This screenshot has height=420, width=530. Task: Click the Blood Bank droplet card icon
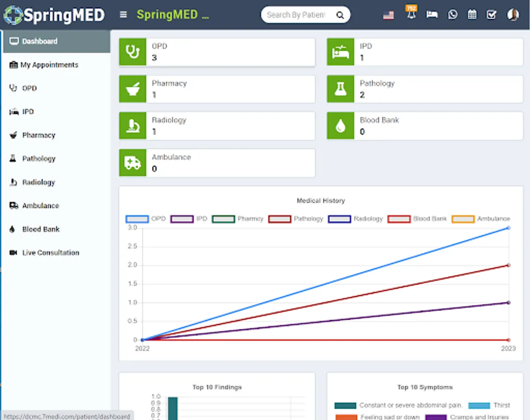pos(341,126)
